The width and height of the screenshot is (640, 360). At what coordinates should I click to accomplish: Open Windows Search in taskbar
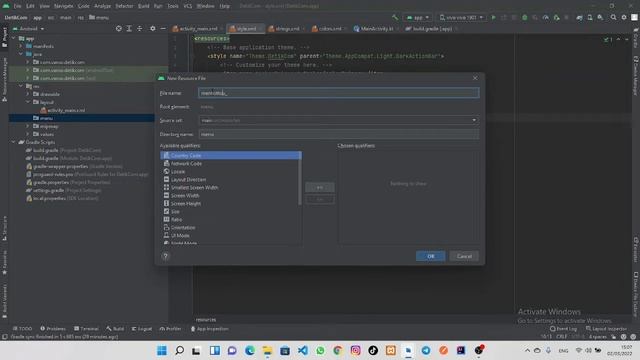[x=180, y=350]
